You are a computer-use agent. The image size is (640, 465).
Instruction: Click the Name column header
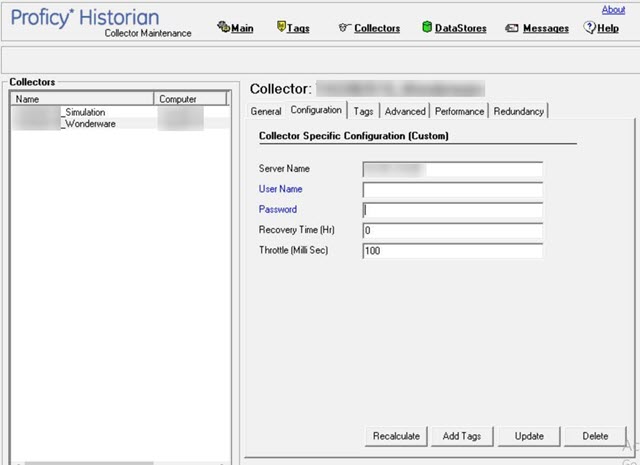pos(83,99)
